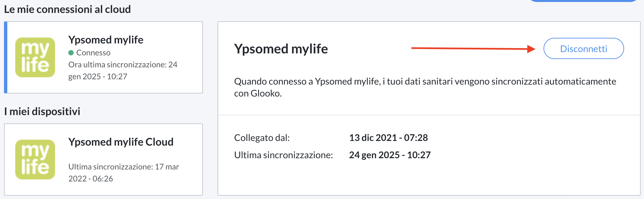
Task: Click the mylife logo in the Ypsomed mylife Cloud card
Action: 35,160
